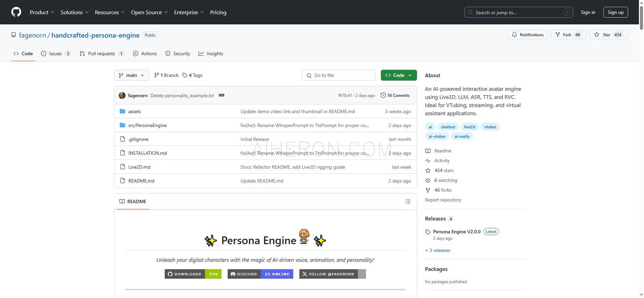The height and width of the screenshot is (298, 644).
Task: Open the Security tab
Action: [x=178, y=54]
